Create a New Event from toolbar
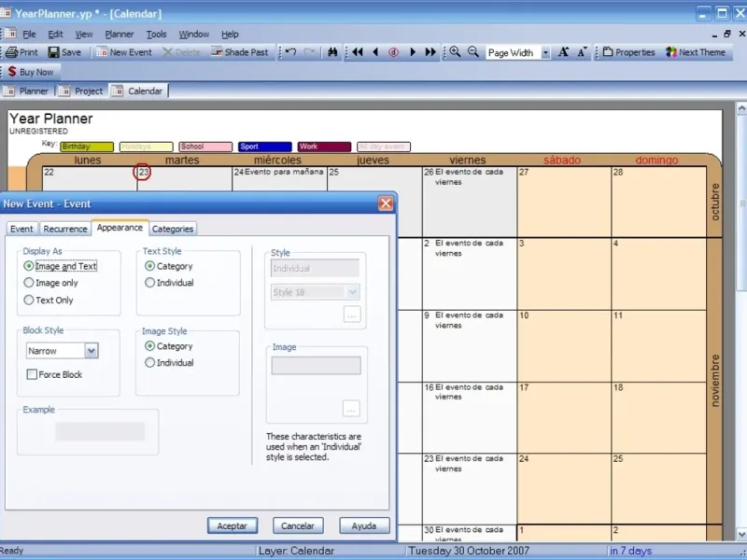 pyautogui.click(x=123, y=52)
